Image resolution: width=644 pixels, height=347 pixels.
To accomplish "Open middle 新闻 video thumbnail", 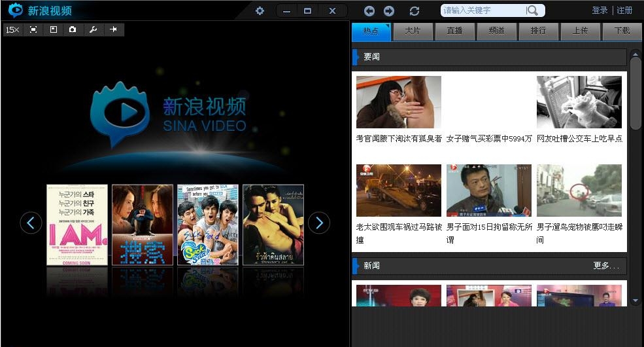I will click(489, 296).
